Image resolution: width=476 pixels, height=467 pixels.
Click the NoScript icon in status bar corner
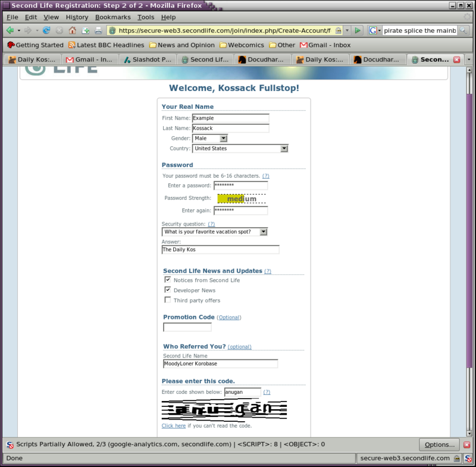pyautogui.click(x=468, y=458)
